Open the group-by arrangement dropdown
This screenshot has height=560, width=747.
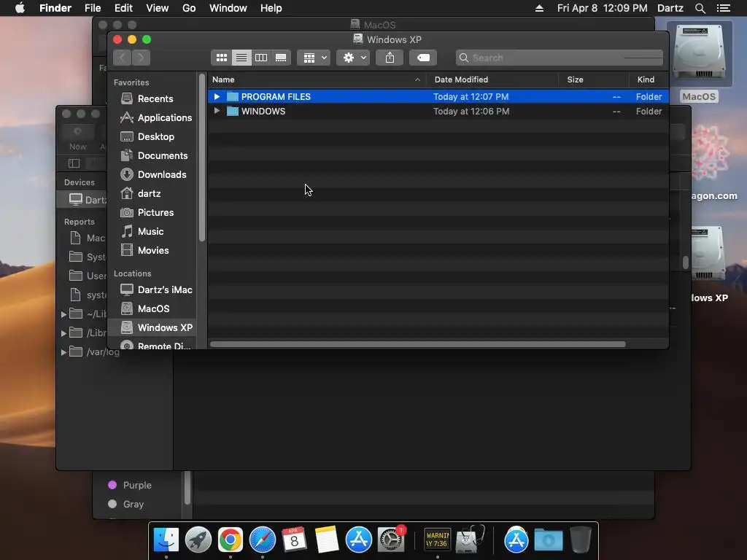pyautogui.click(x=314, y=58)
